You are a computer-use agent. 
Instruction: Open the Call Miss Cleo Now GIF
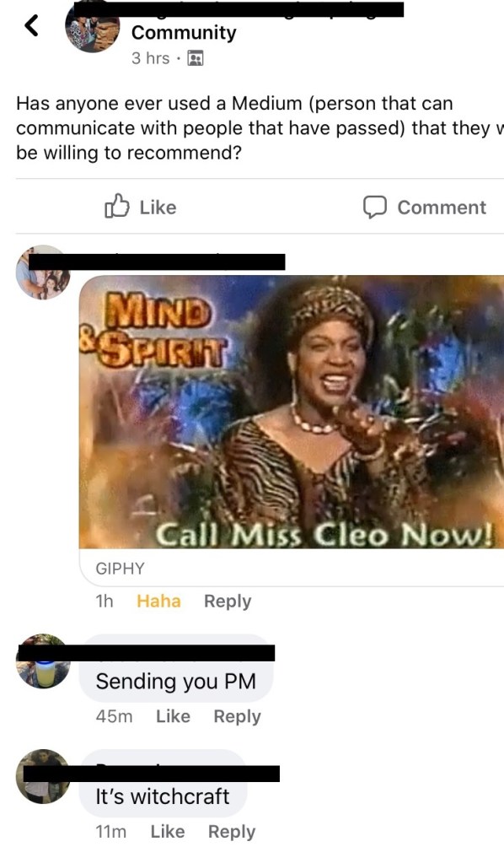[292, 412]
